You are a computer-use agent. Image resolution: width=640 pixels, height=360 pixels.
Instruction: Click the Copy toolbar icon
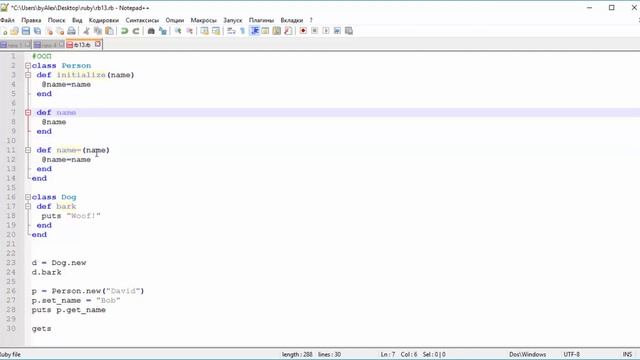coord(98,31)
